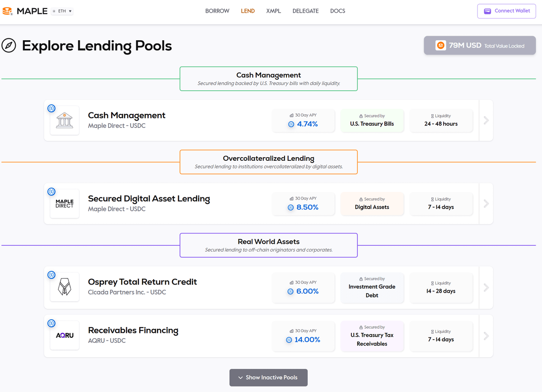Click the lock icon beside Secured by, Digital Assets
542x392 pixels.
361,199
